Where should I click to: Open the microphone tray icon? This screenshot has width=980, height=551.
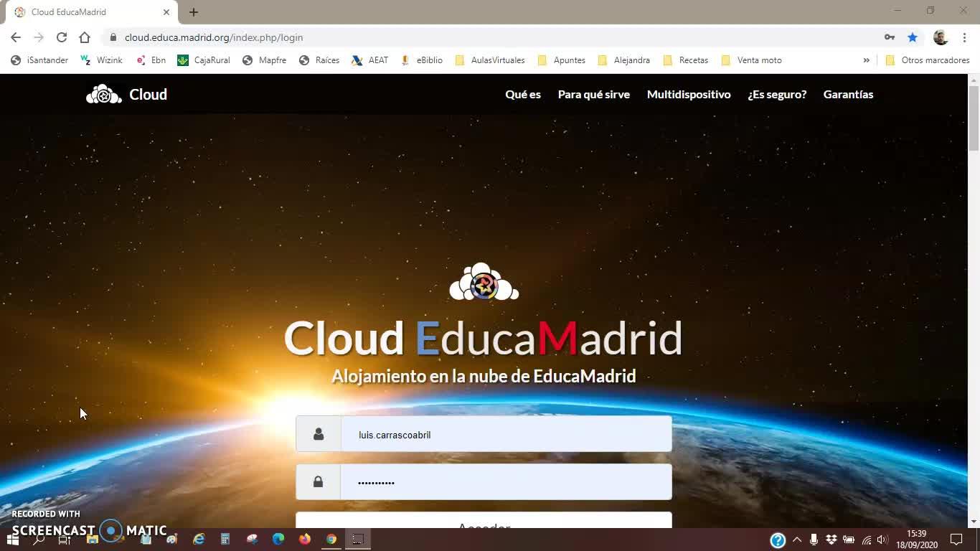(814, 540)
